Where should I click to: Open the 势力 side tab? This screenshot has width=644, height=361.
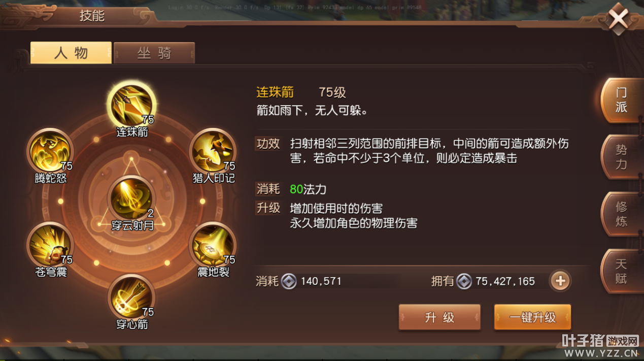pyautogui.click(x=621, y=157)
